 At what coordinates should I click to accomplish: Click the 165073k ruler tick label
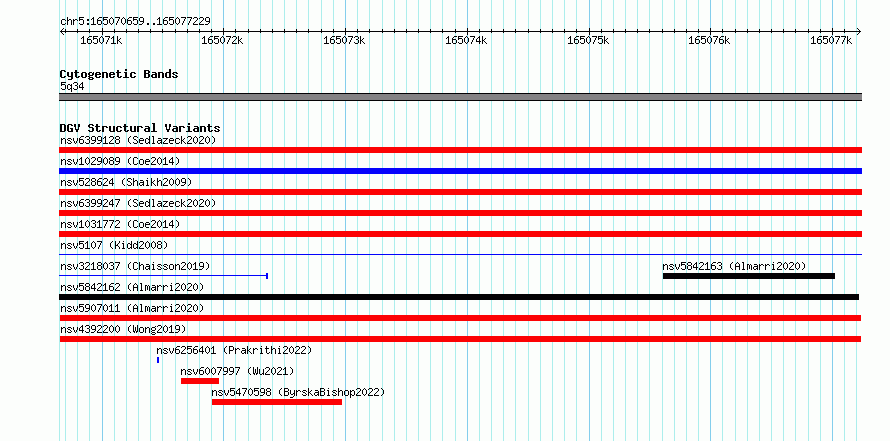(x=345, y=40)
